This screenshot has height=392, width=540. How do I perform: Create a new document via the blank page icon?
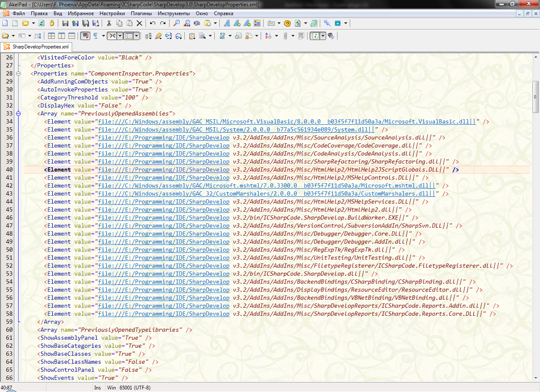pos(5,23)
